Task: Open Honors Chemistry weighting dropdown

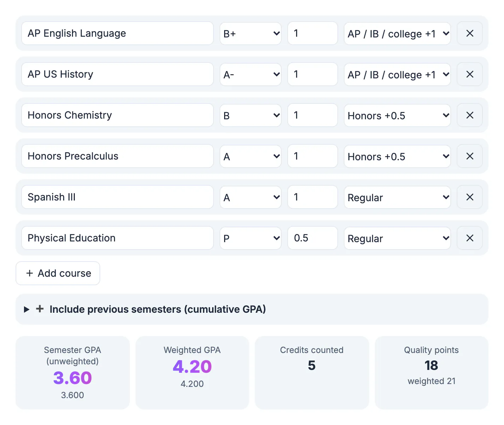Action: tap(397, 115)
